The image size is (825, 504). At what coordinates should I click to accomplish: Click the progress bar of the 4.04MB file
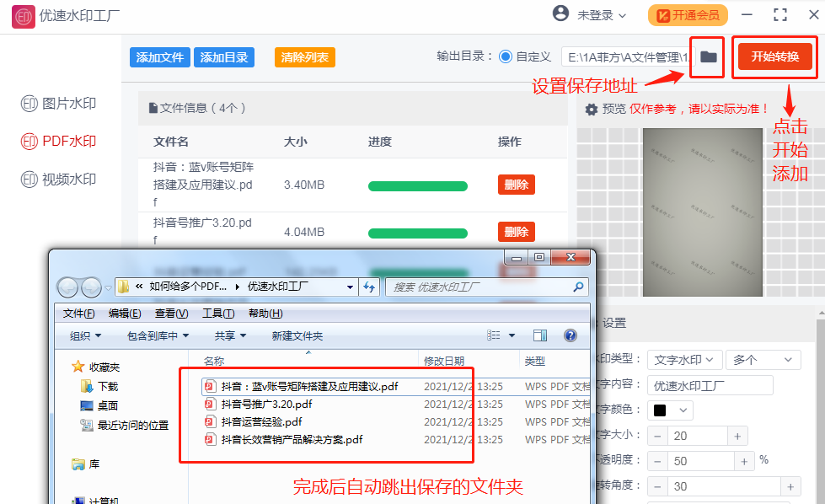[418, 233]
